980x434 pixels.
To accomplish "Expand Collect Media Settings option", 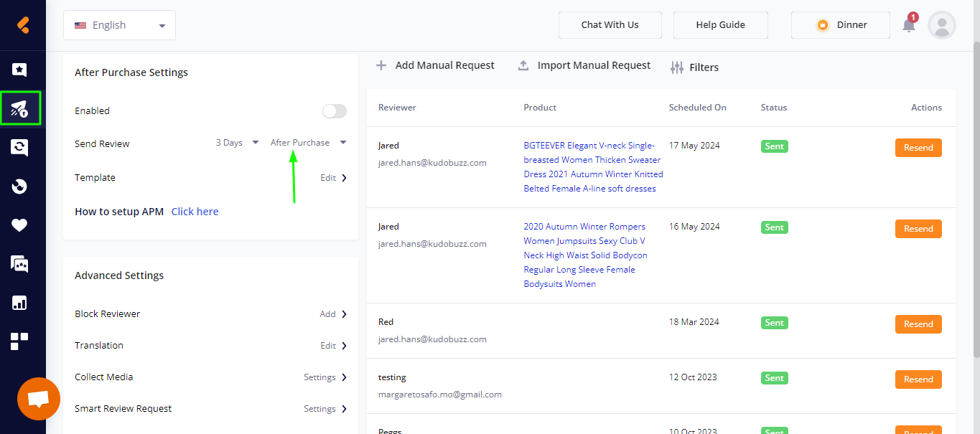I will click(x=326, y=377).
